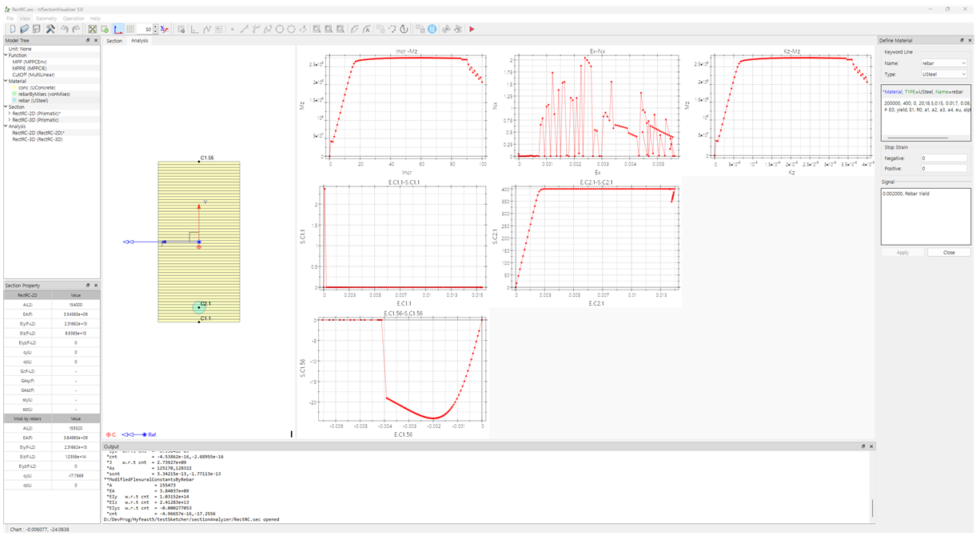
Task: Collapse the Material tree node
Action: 6,81
